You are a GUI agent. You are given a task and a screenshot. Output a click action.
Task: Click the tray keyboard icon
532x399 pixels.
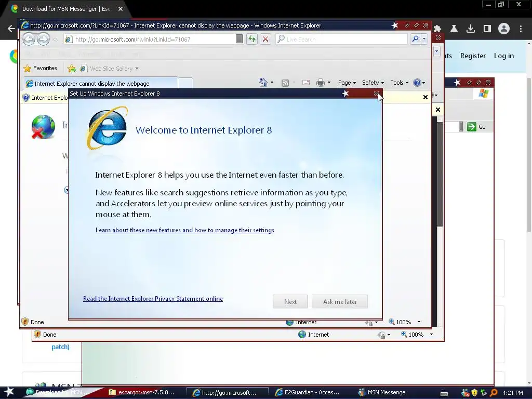[x=444, y=393]
